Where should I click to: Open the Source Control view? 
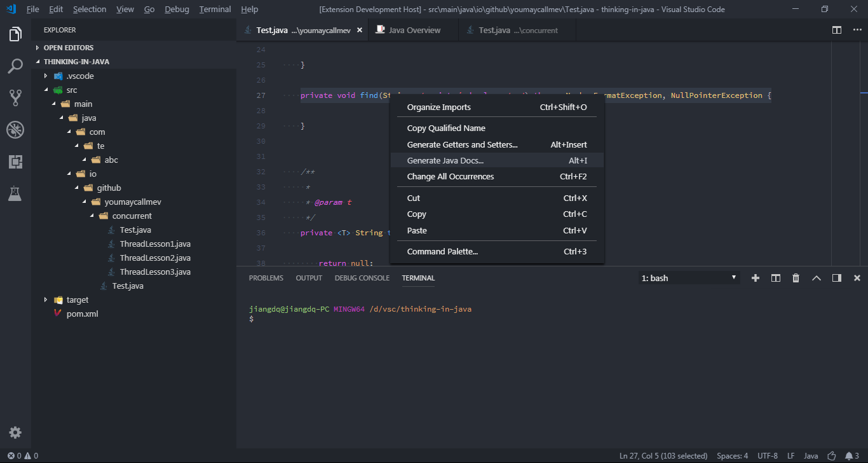[15, 98]
